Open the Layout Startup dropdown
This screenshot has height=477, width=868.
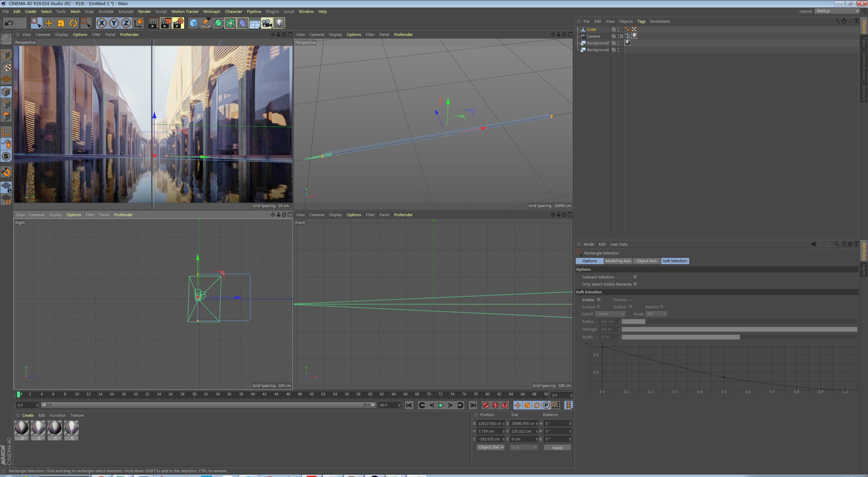837,11
